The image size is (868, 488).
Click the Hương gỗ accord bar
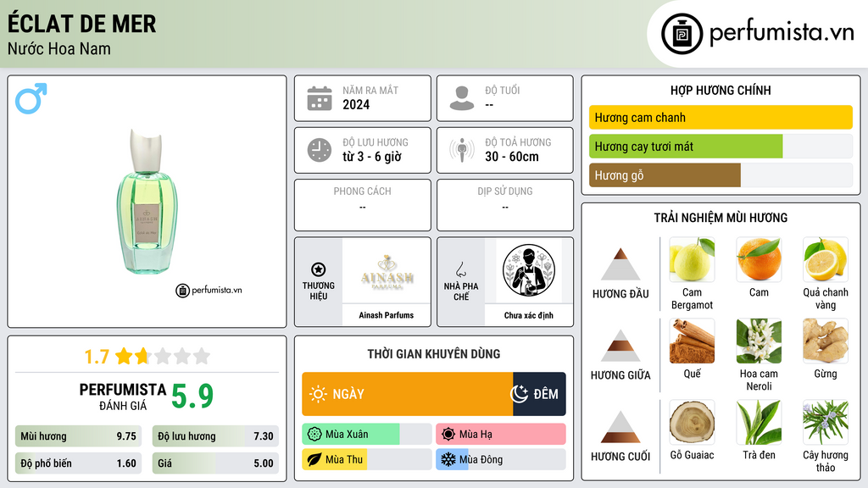pos(721,175)
